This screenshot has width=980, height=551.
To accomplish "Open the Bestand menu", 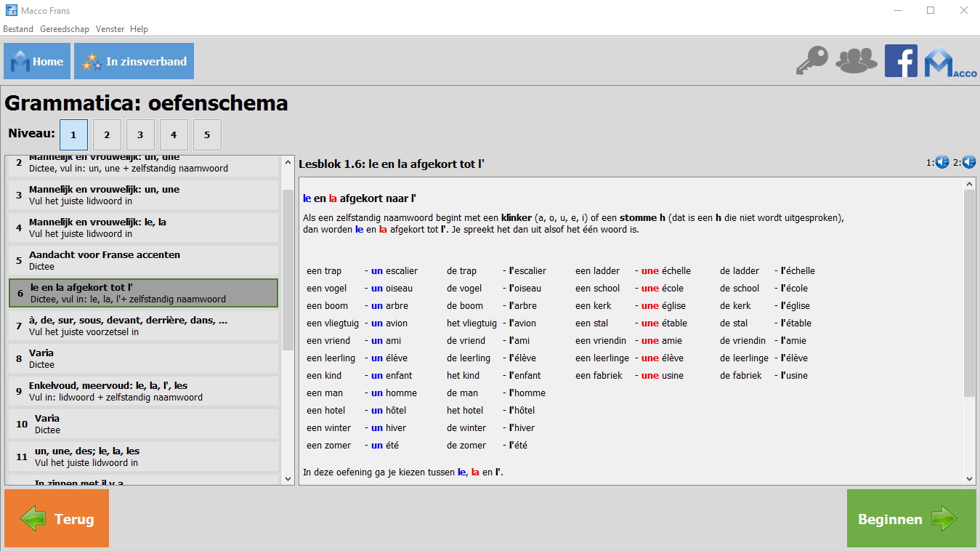I will [x=18, y=29].
